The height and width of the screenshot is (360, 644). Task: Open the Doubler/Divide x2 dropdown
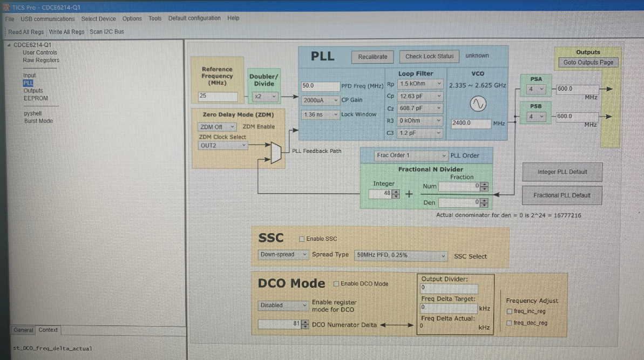coord(265,97)
